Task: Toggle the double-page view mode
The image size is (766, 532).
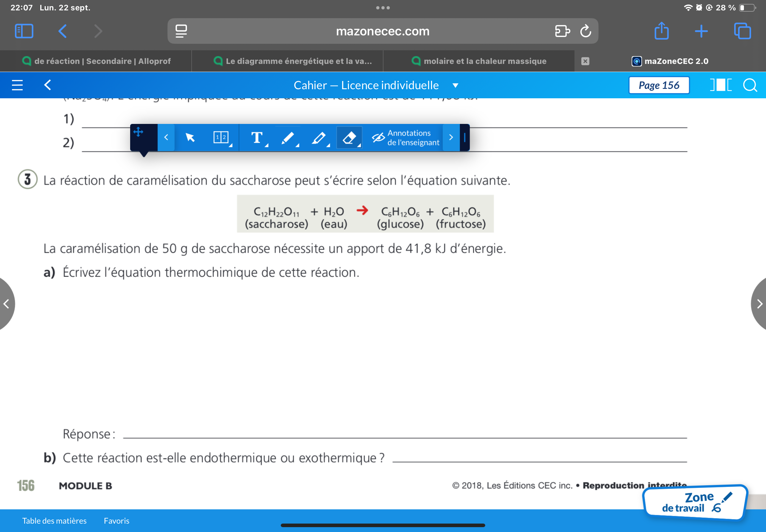Action: click(721, 85)
